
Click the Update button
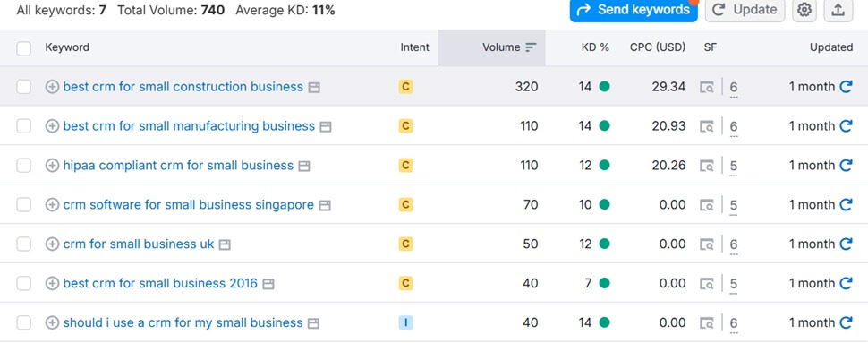(x=745, y=10)
